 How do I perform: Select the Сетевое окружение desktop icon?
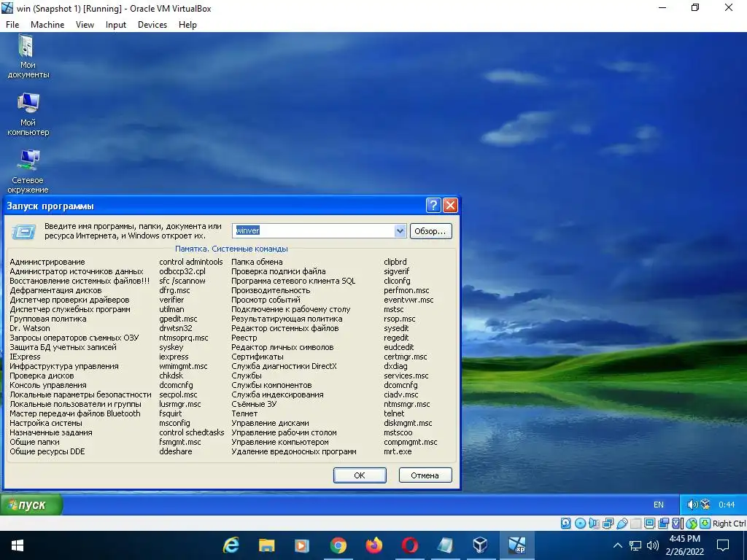click(x=28, y=172)
